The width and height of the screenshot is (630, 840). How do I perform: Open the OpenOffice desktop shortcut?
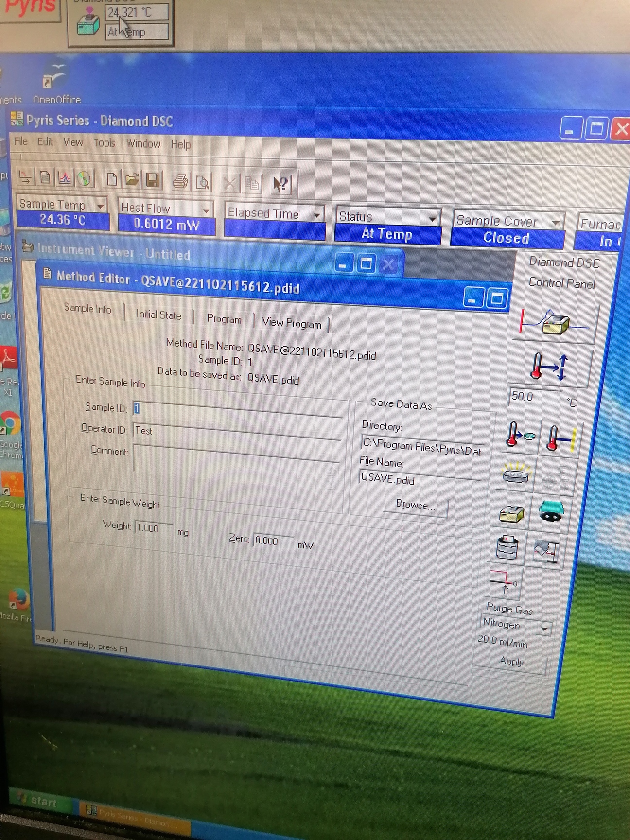(56, 83)
